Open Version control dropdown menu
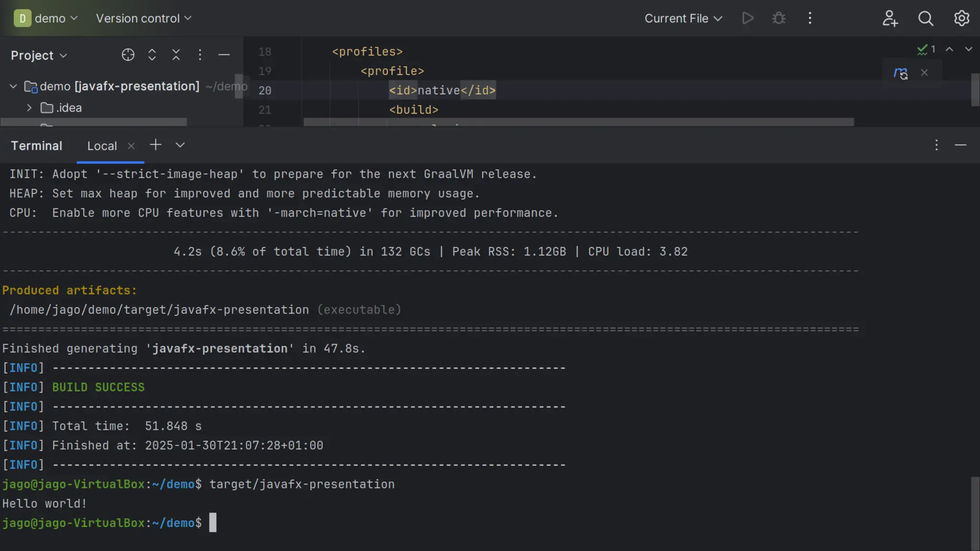980x551 pixels. pyautogui.click(x=144, y=18)
